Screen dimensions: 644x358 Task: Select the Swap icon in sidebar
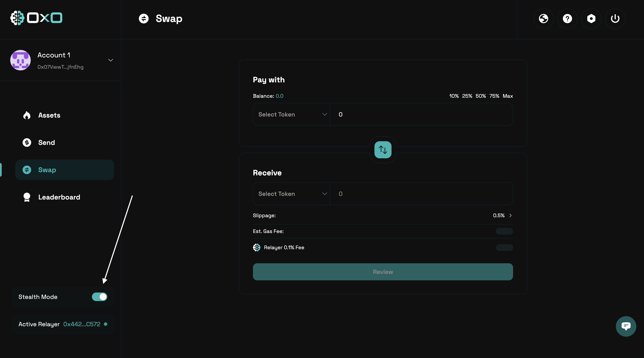[27, 170]
